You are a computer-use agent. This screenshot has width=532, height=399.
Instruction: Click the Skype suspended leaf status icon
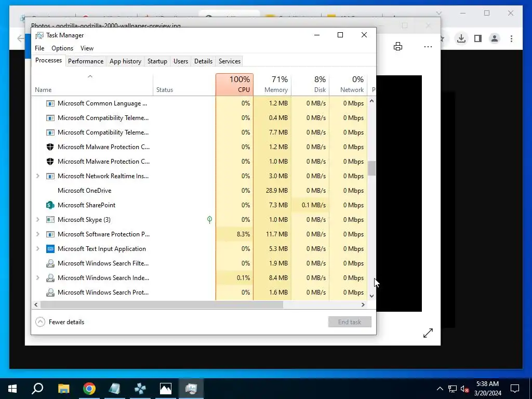(210, 220)
